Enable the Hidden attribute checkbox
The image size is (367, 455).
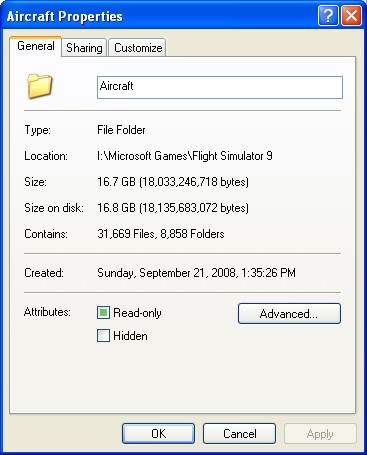pyautogui.click(x=103, y=336)
